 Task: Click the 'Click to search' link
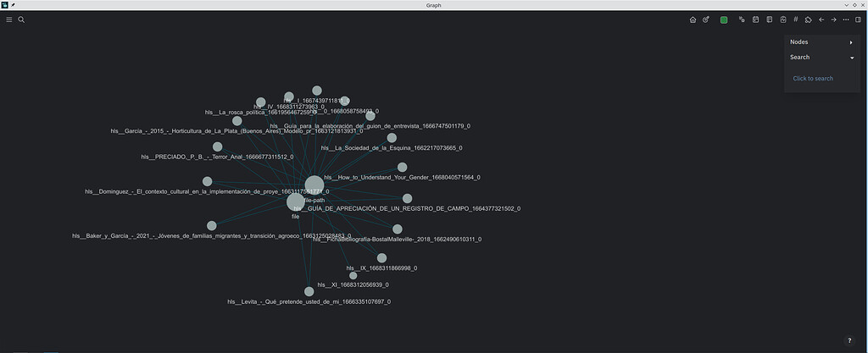click(x=813, y=79)
